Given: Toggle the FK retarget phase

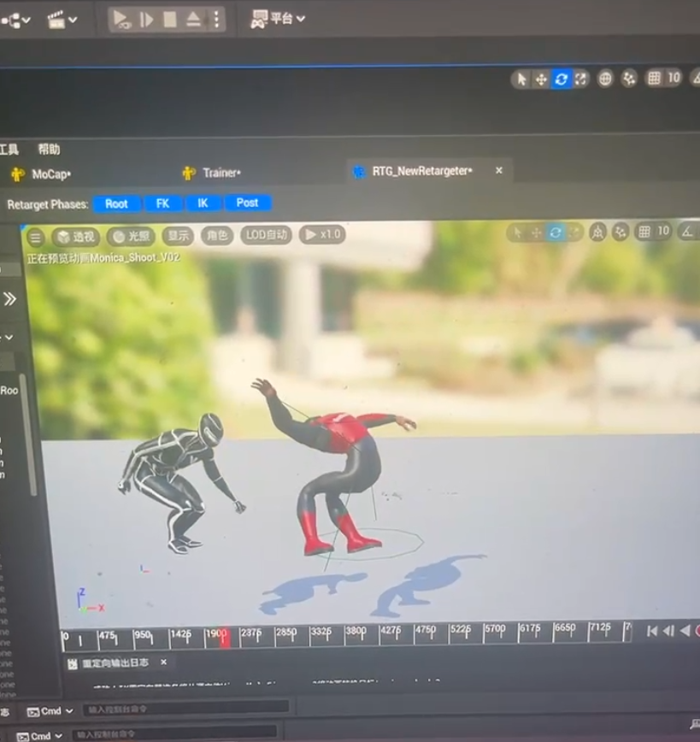Looking at the screenshot, I should click(162, 203).
